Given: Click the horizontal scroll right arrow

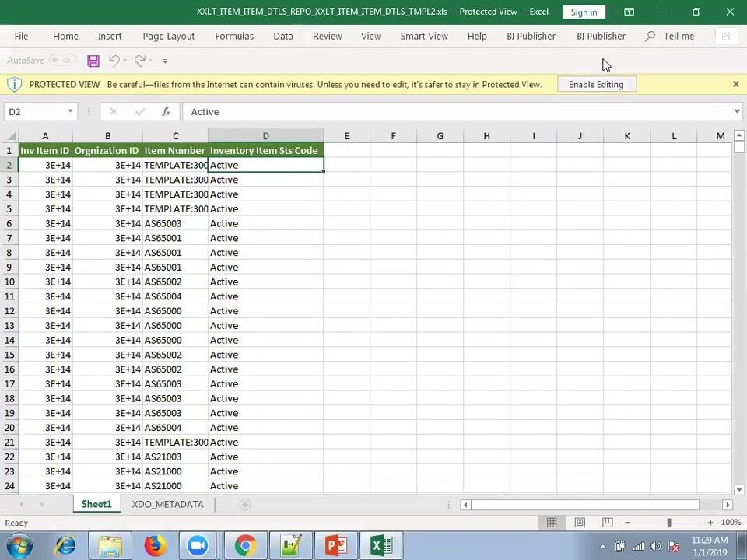Looking at the screenshot, I should click(x=727, y=505).
